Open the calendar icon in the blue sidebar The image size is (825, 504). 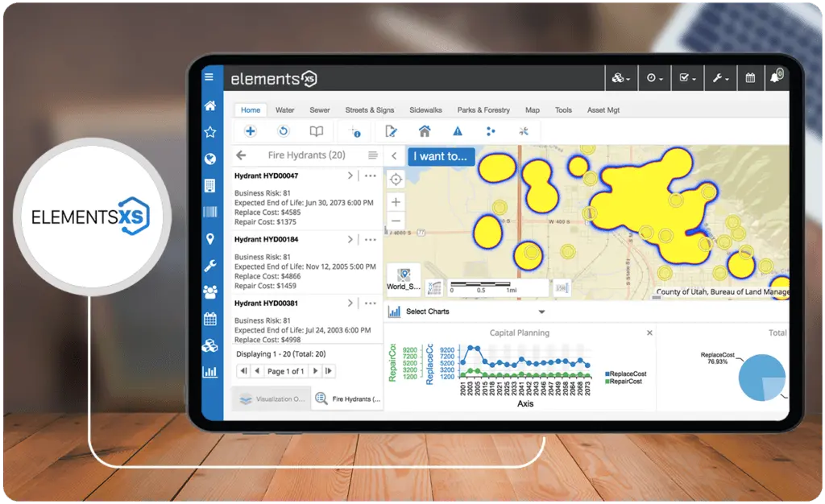coord(210,319)
